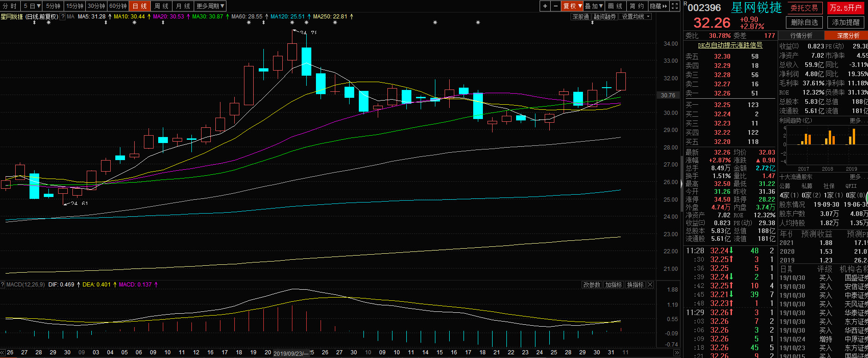This screenshot has width=868, height=358.
Task: Open the 更多周期 period dropdown
Action: (210, 6)
